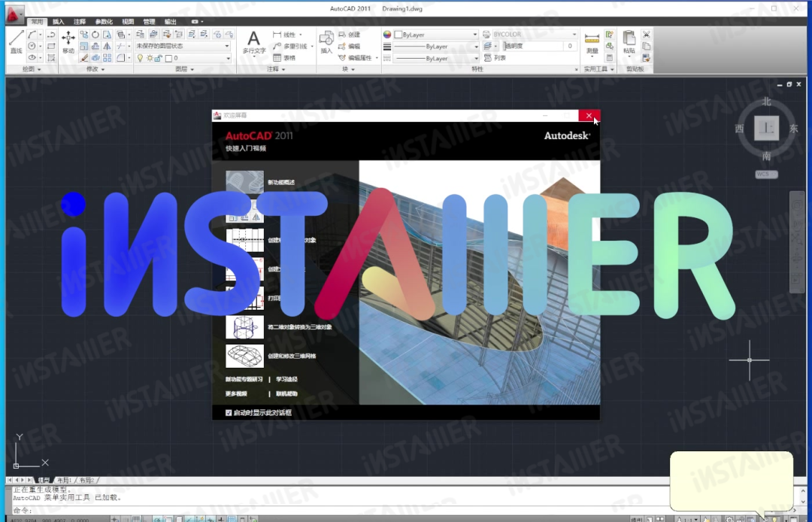Click the 插入 block insert icon
The width and height of the screenshot is (812, 522).
tap(326, 41)
